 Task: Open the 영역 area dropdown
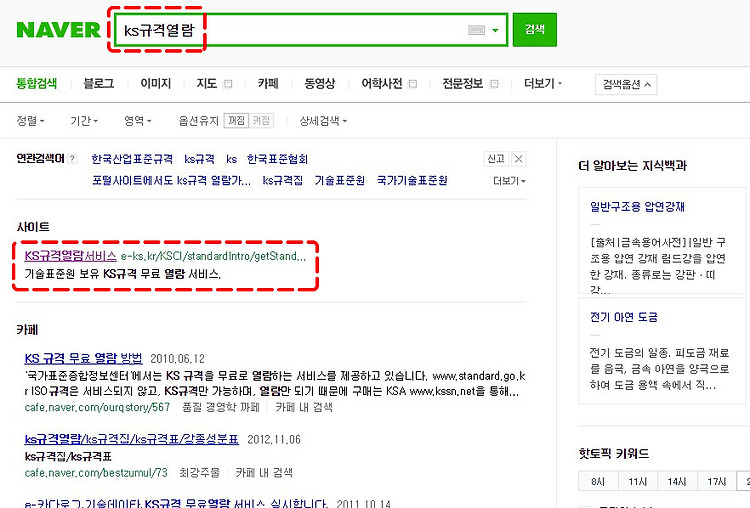pos(138,121)
